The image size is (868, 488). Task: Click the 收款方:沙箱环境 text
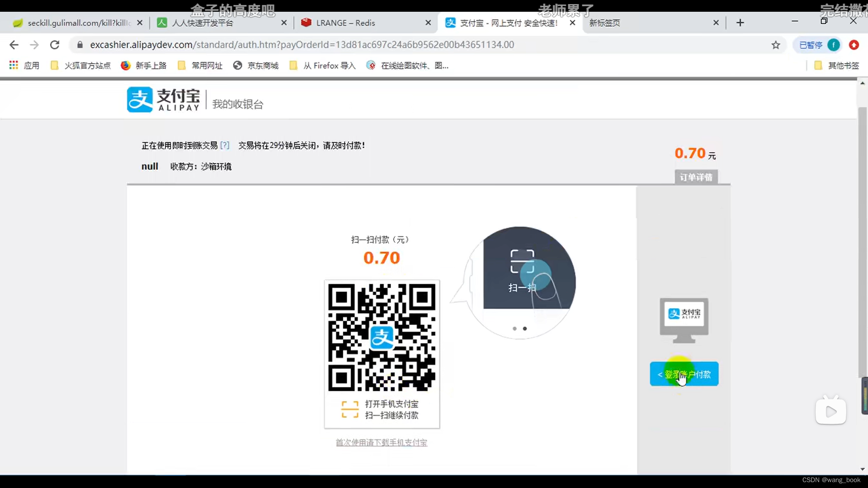[201, 167]
